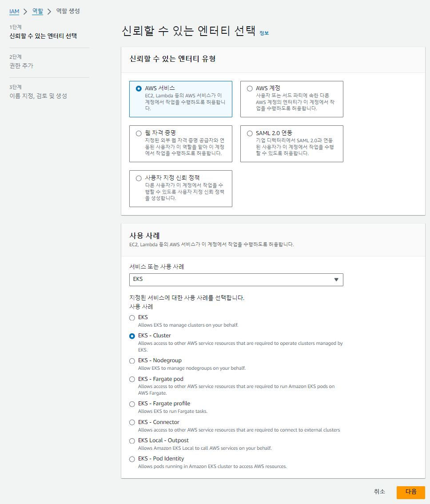Choose the EKS - Connector use case
The height and width of the screenshot is (504, 430).
tap(132, 422)
